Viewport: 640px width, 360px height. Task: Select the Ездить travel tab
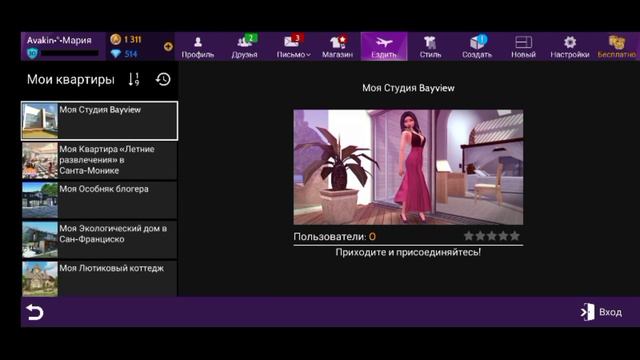[x=384, y=47]
